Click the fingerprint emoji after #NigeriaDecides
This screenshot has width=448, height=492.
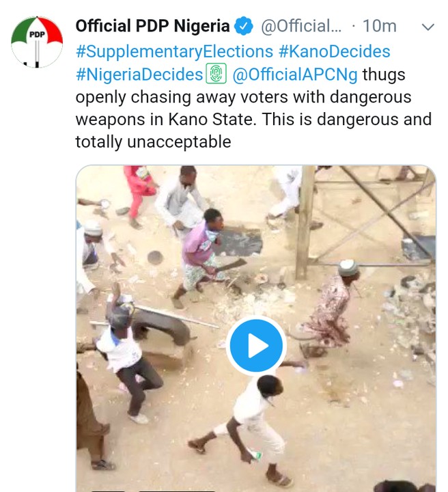point(216,74)
